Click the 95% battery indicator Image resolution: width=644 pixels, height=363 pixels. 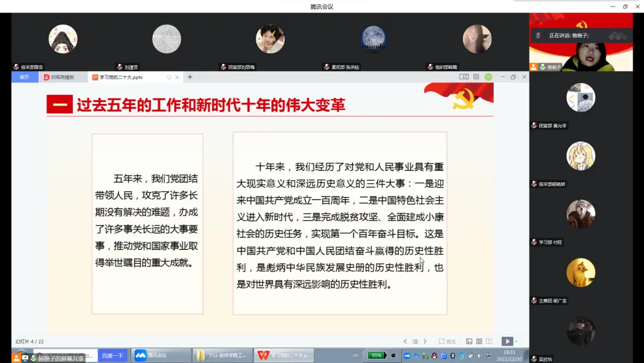pos(377,355)
